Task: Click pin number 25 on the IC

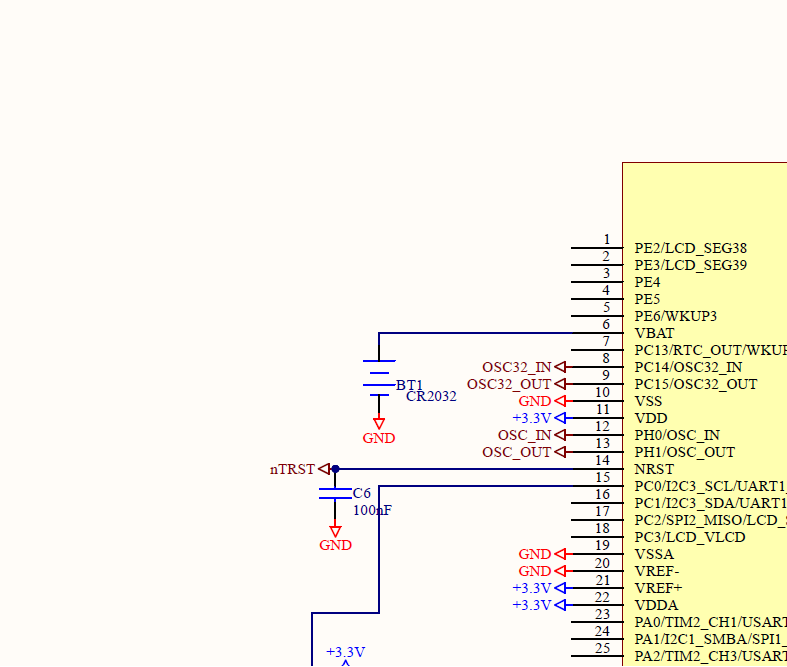Action: click(x=603, y=648)
